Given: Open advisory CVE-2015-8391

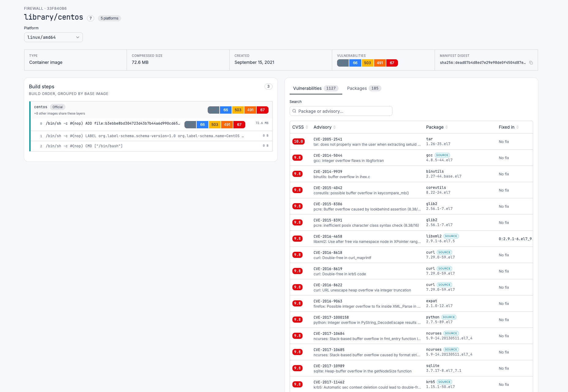Looking at the screenshot, I should coord(328,220).
